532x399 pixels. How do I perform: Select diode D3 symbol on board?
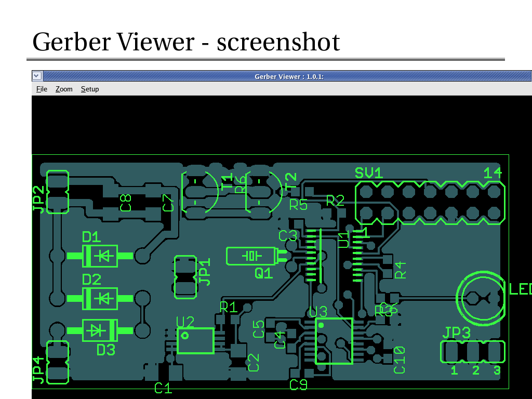tap(100, 330)
